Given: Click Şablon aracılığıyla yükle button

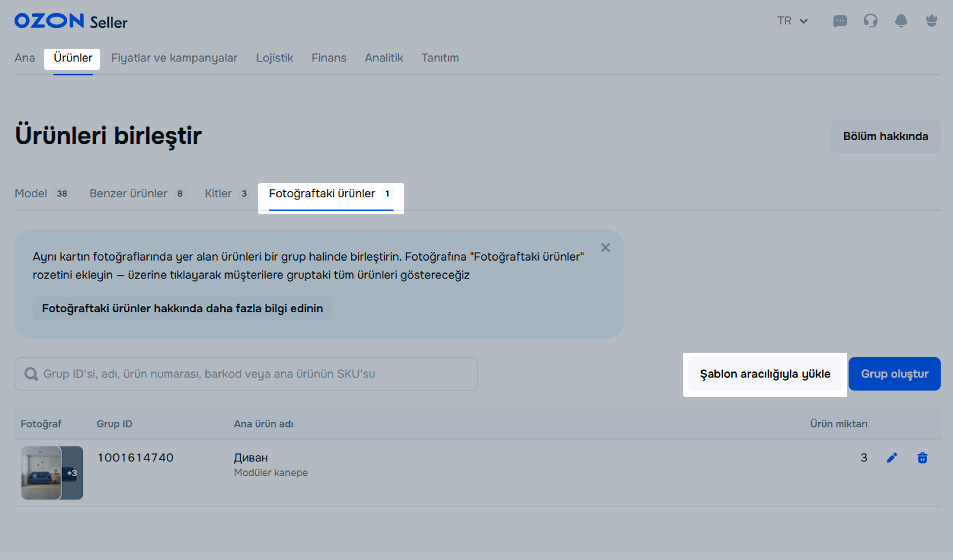Looking at the screenshot, I should click(x=765, y=374).
